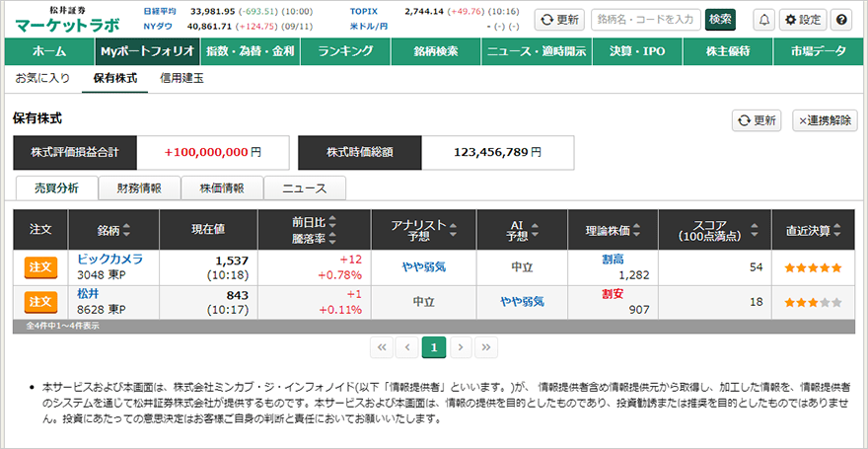This screenshot has height=449, width=868.
Task: Click 全4件中1~4件表示 count text
Action: (x=62, y=326)
